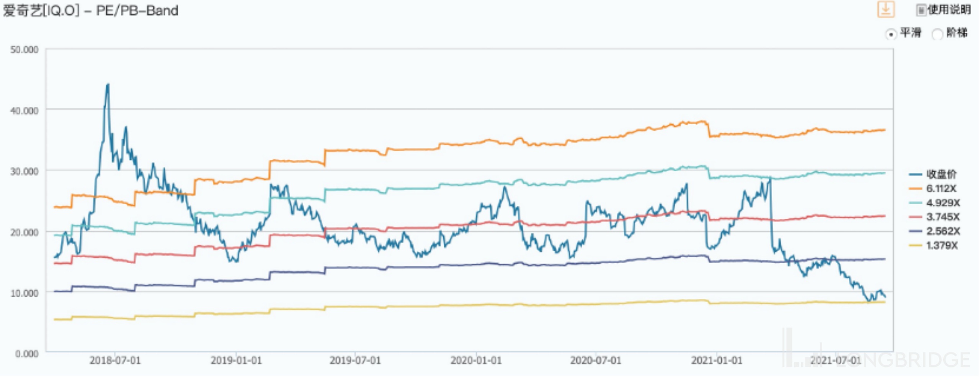
Task: Select the 平滑 smooth radio button
Action: pyautogui.click(x=891, y=34)
